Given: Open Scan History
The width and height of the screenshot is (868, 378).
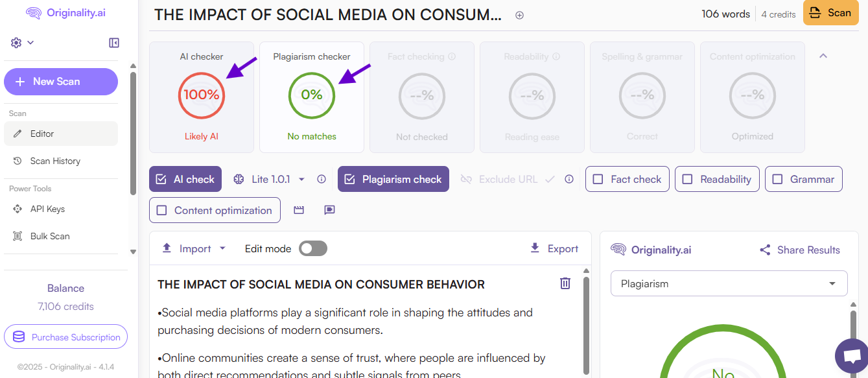Looking at the screenshot, I should (61, 161).
